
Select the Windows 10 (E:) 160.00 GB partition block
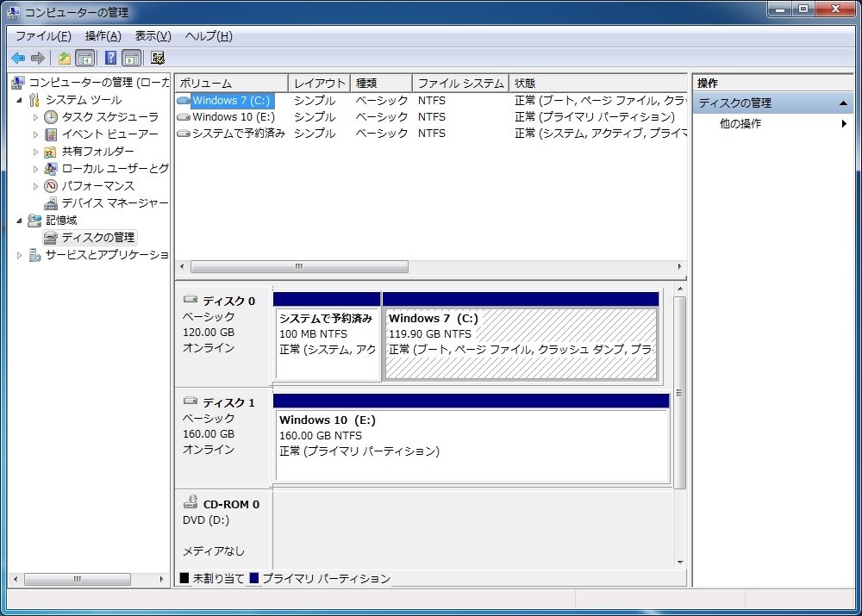pyautogui.click(x=472, y=438)
